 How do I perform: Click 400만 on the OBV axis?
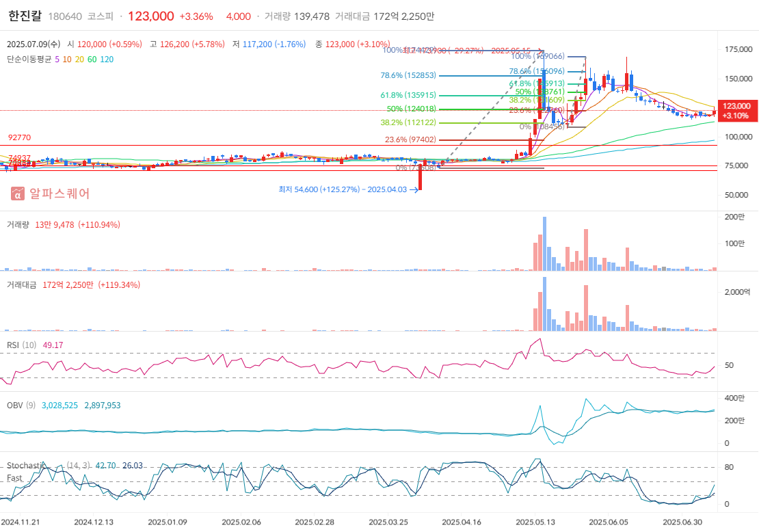735,398
